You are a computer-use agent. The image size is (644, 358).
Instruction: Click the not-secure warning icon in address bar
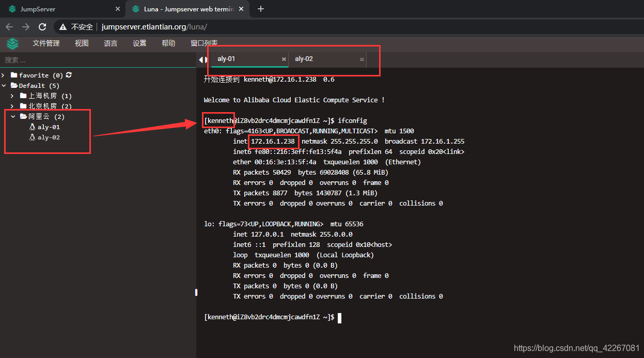(x=63, y=27)
